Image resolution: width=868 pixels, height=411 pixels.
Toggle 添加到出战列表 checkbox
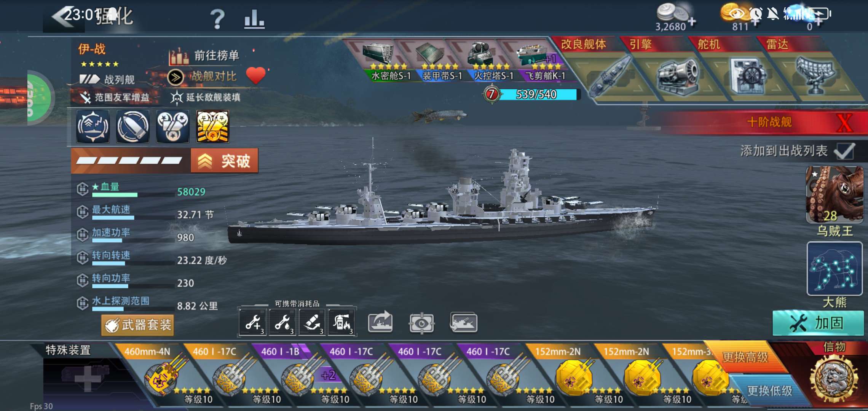pos(845,151)
